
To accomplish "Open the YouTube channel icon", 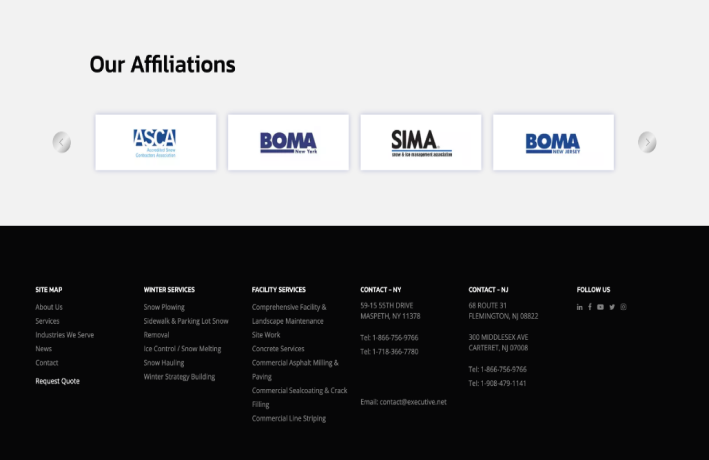I will click(x=601, y=307).
